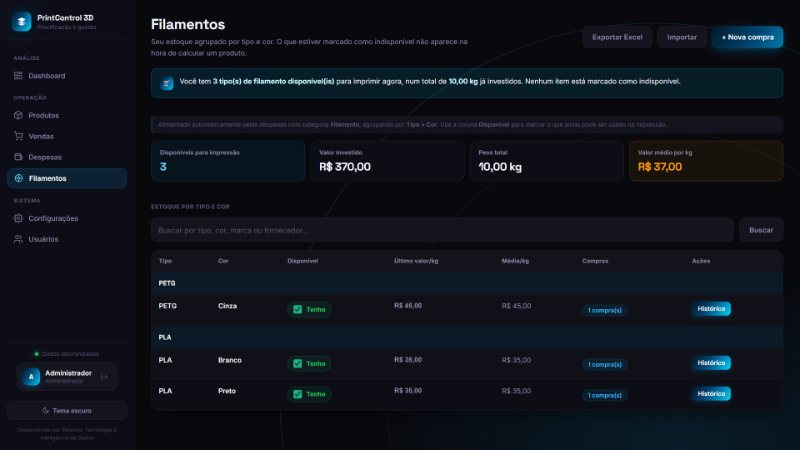Click the Buscar button

click(761, 230)
